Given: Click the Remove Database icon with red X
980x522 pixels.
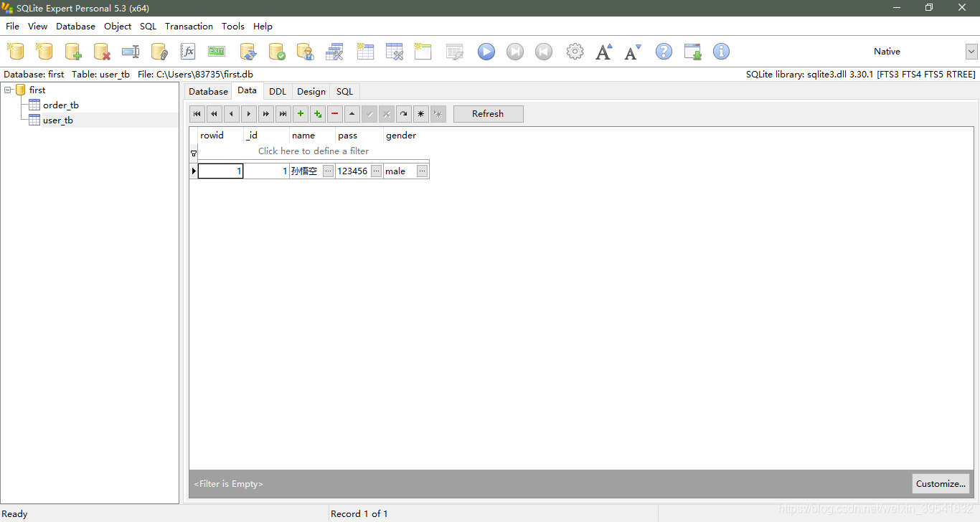Looking at the screenshot, I should [102, 52].
